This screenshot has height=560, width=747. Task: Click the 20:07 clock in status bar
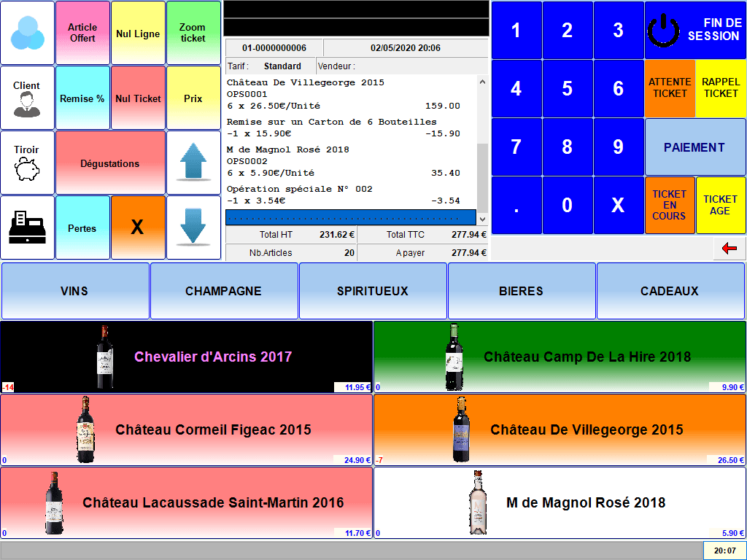(x=724, y=551)
